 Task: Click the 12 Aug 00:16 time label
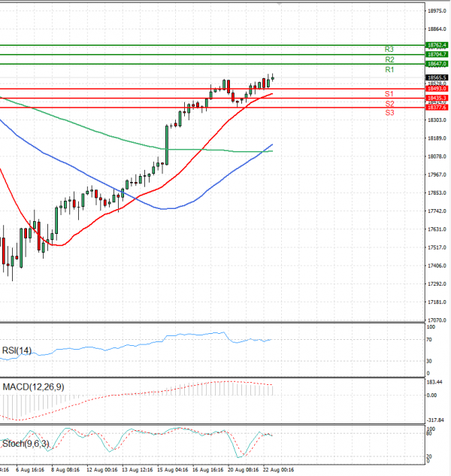102,470
